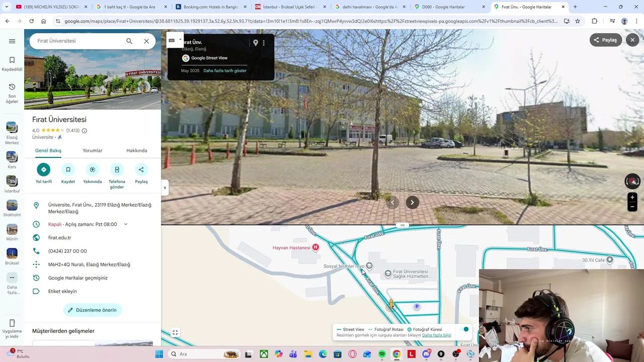Expand the opening hours dropdown

tap(126, 224)
